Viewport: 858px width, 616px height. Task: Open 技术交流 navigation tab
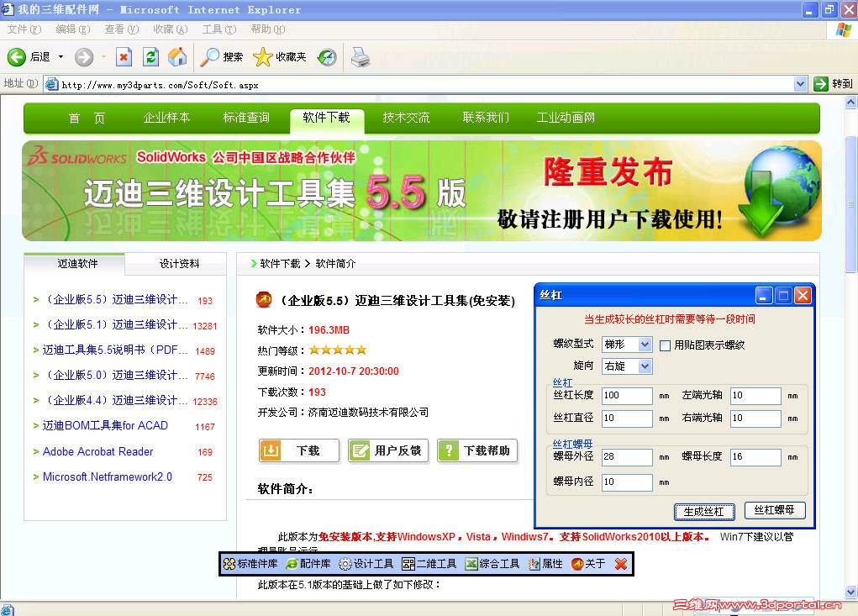tap(406, 118)
